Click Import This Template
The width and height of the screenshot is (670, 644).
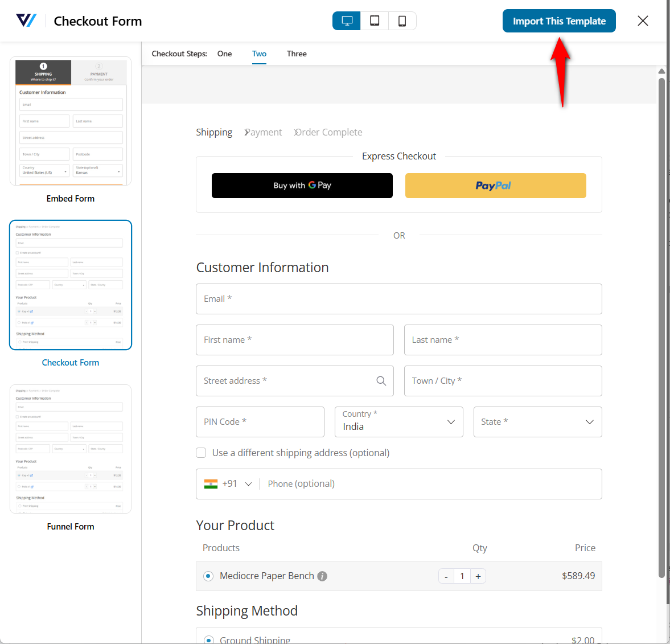[558, 20]
